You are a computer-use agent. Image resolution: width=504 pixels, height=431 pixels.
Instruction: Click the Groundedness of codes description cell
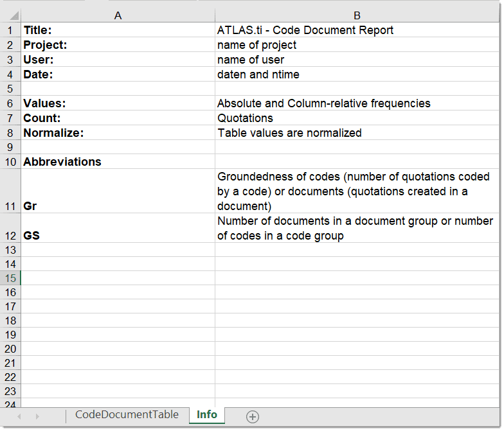[x=357, y=191]
